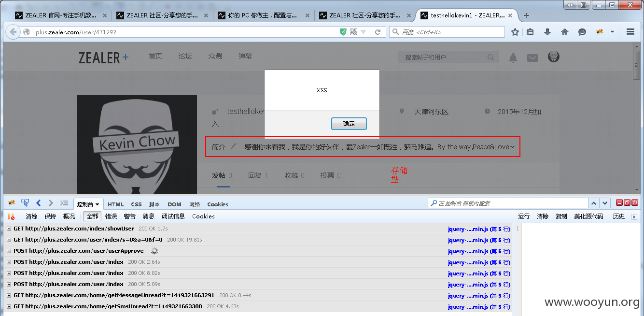The image size is (644, 316).
Task: Switch to the Firebug HTML panel
Action: click(x=116, y=204)
